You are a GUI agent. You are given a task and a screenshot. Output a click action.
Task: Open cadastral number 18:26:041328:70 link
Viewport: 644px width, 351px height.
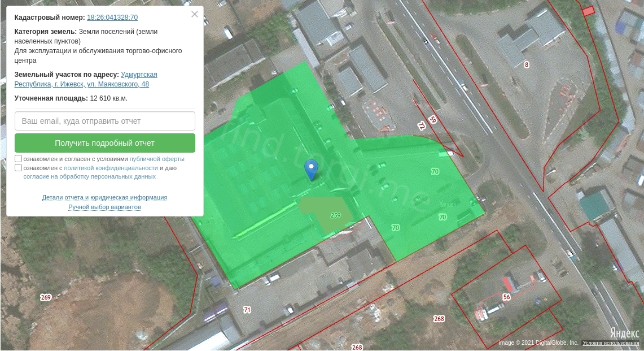click(x=112, y=18)
